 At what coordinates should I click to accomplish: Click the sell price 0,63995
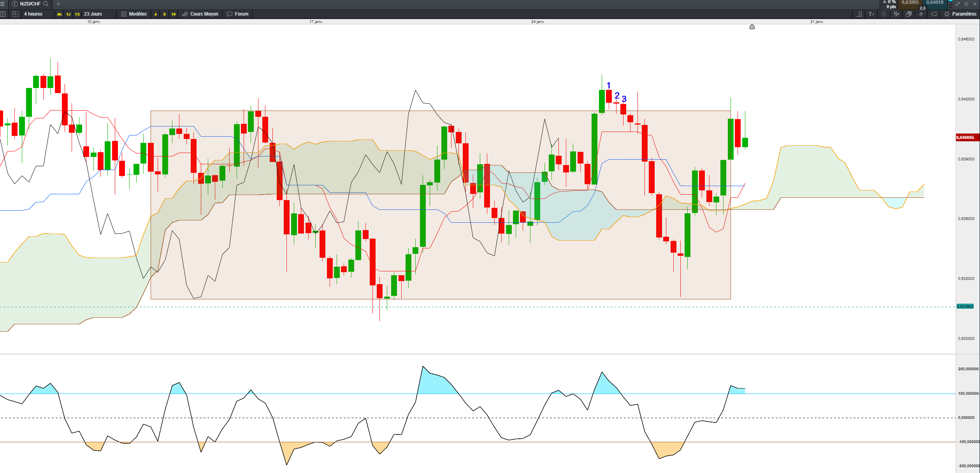coord(910,3)
